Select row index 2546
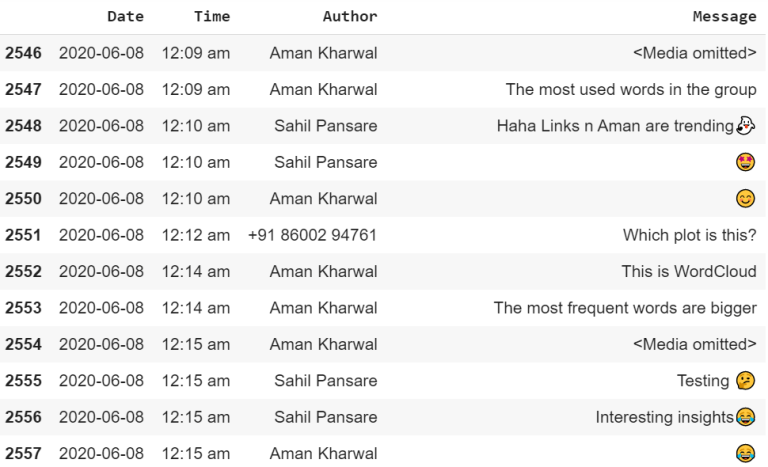 point(23,53)
